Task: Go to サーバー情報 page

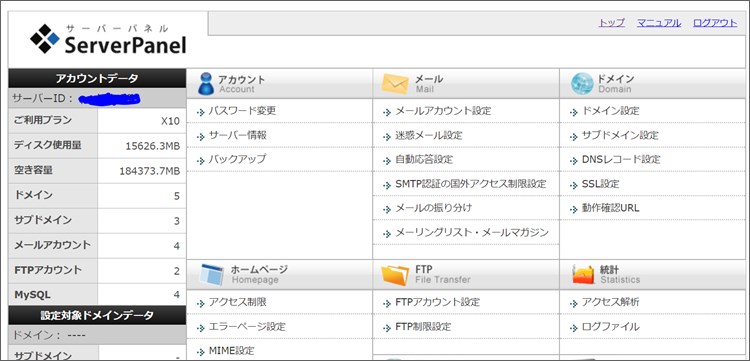Action: click(237, 135)
